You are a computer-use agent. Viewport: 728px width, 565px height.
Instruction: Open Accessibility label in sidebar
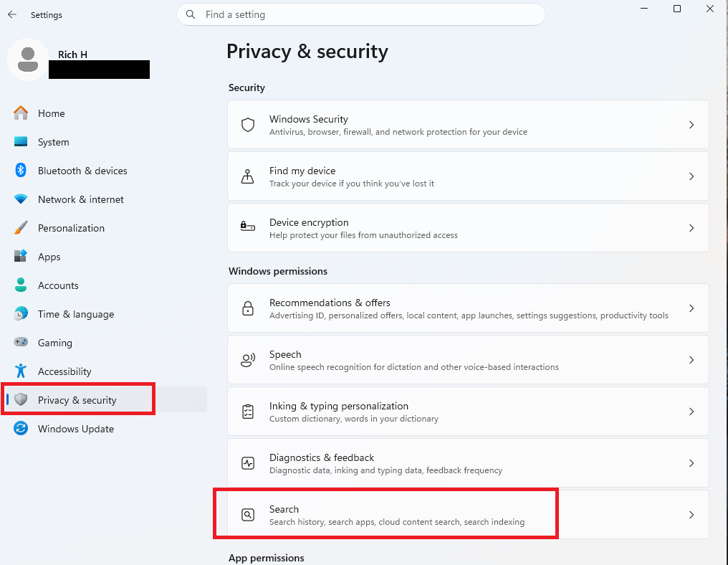(64, 371)
